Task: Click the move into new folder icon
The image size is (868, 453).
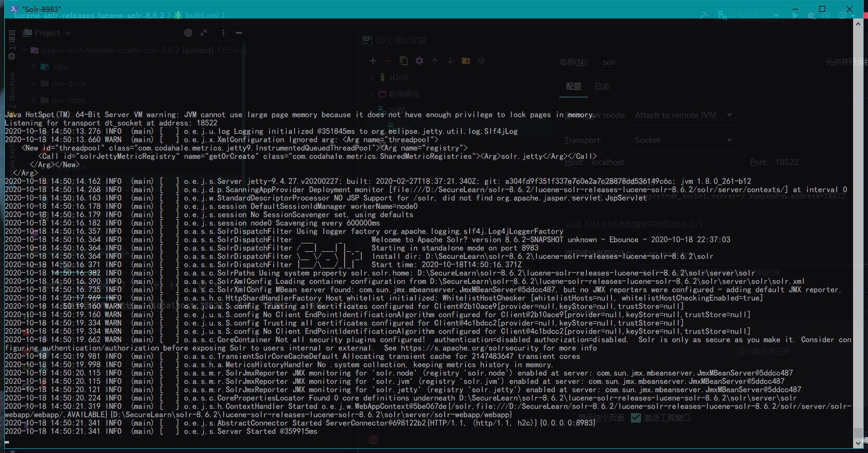Action: (x=466, y=61)
